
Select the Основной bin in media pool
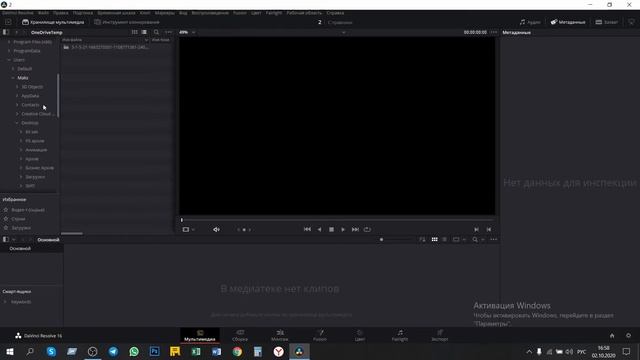click(x=20, y=248)
